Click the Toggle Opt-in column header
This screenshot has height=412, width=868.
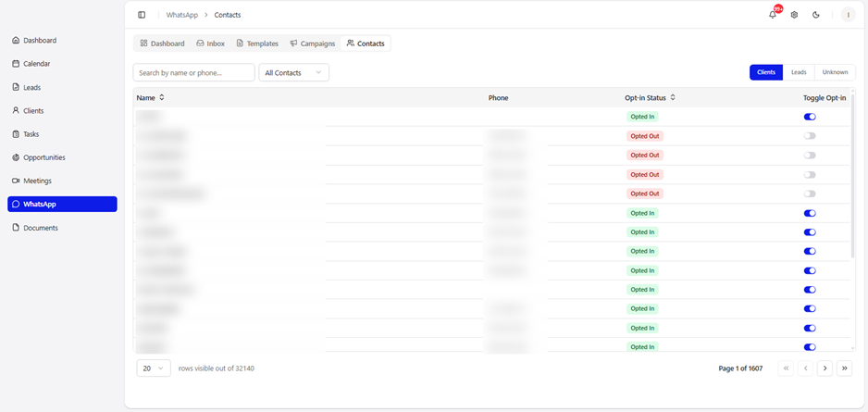tap(825, 97)
